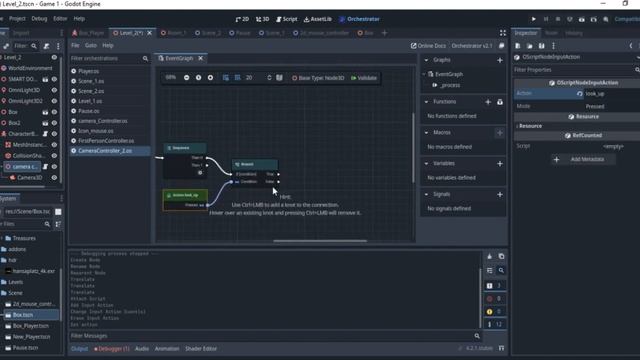Open the Online Docs link
This screenshot has width=640, height=360.
point(428,46)
